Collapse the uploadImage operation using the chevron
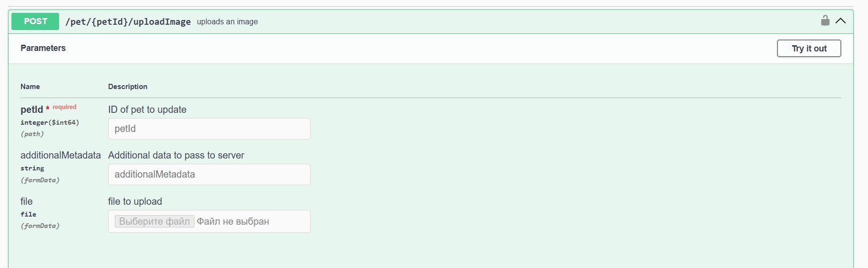The height and width of the screenshot is (268, 868). pyautogui.click(x=840, y=21)
